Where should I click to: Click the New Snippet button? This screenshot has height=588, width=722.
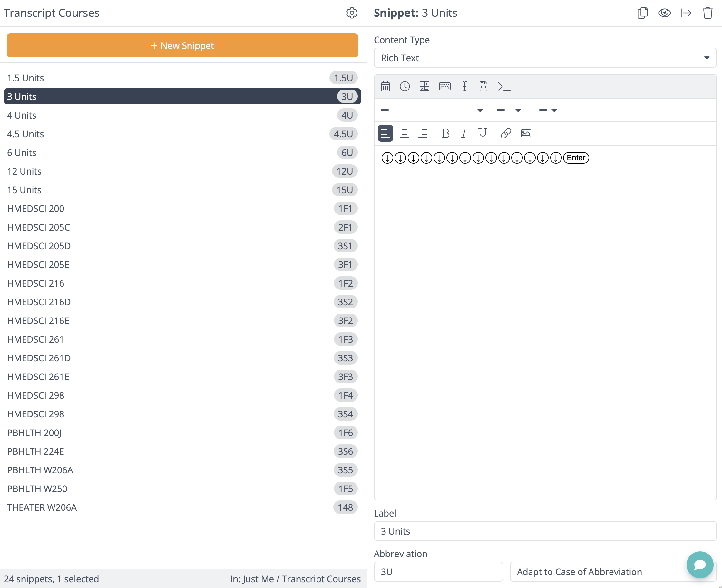point(182,45)
